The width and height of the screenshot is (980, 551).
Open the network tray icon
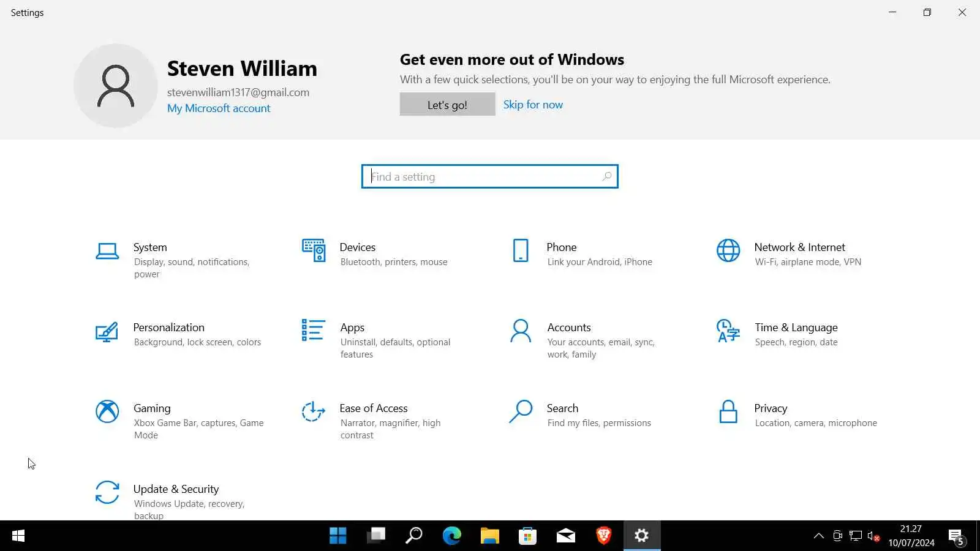[x=856, y=536]
